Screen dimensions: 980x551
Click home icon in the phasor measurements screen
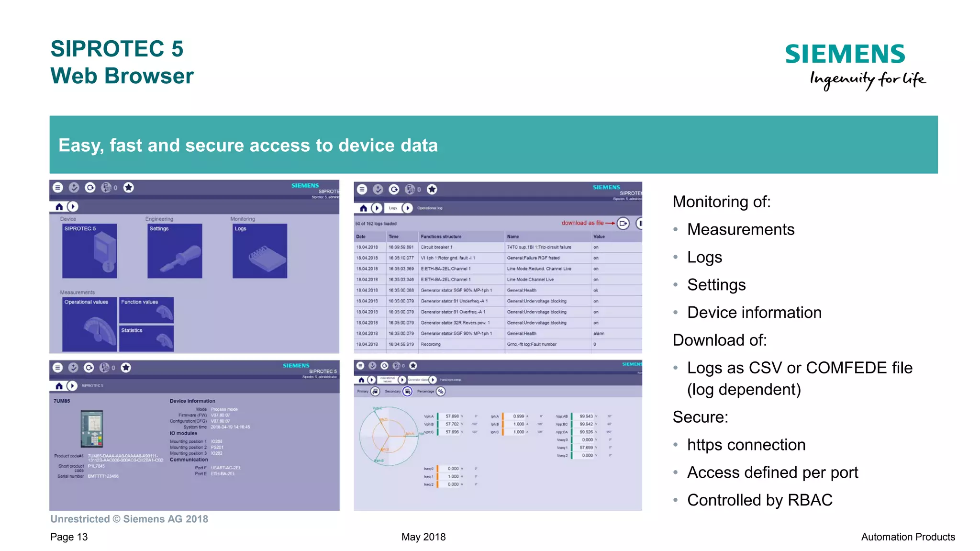click(x=361, y=380)
